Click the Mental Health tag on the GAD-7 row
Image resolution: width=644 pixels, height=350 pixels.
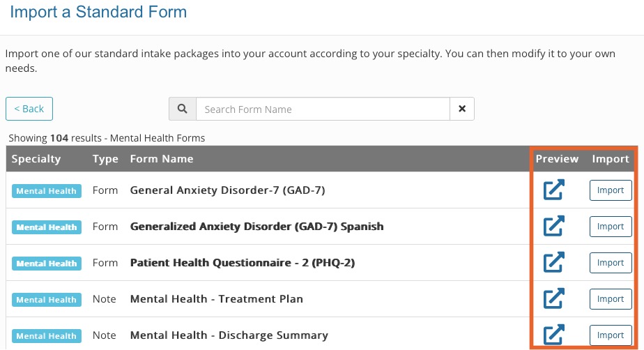click(x=47, y=191)
